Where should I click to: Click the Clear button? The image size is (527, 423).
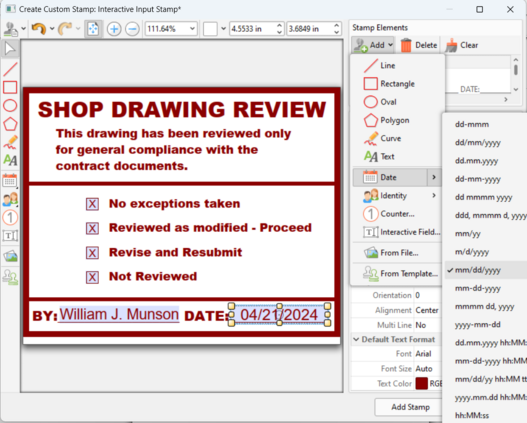point(462,45)
